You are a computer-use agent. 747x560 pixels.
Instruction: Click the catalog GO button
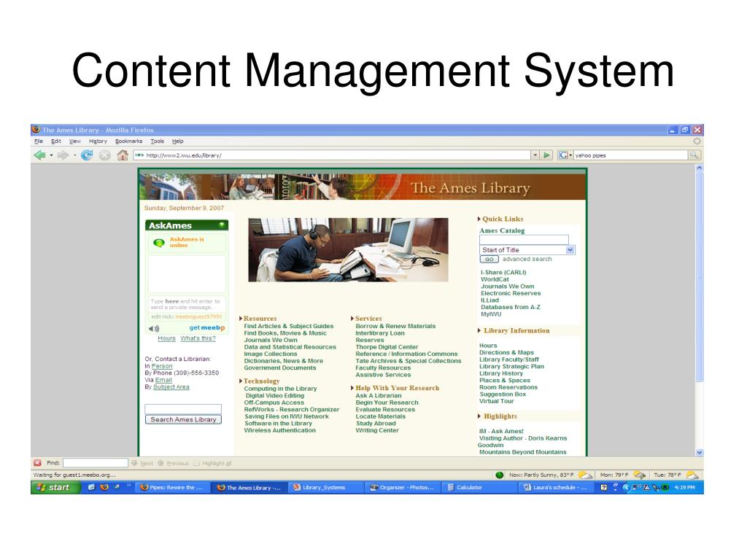pos(489,260)
